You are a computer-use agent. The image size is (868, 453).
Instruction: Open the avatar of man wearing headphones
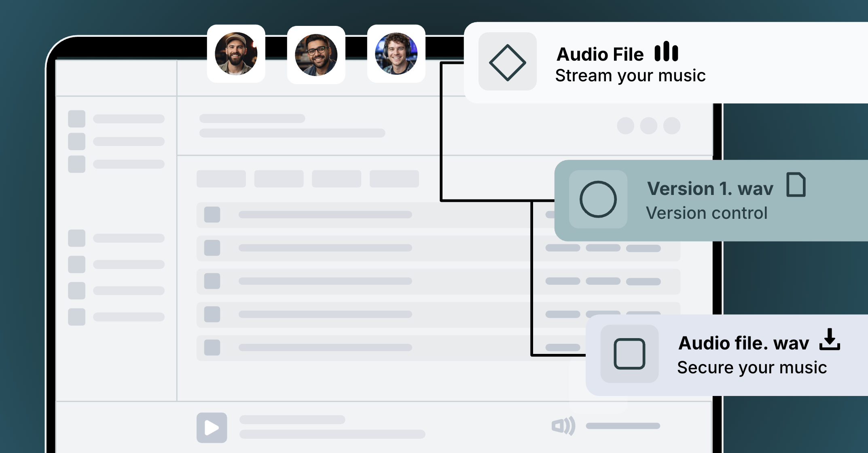tap(396, 54)
